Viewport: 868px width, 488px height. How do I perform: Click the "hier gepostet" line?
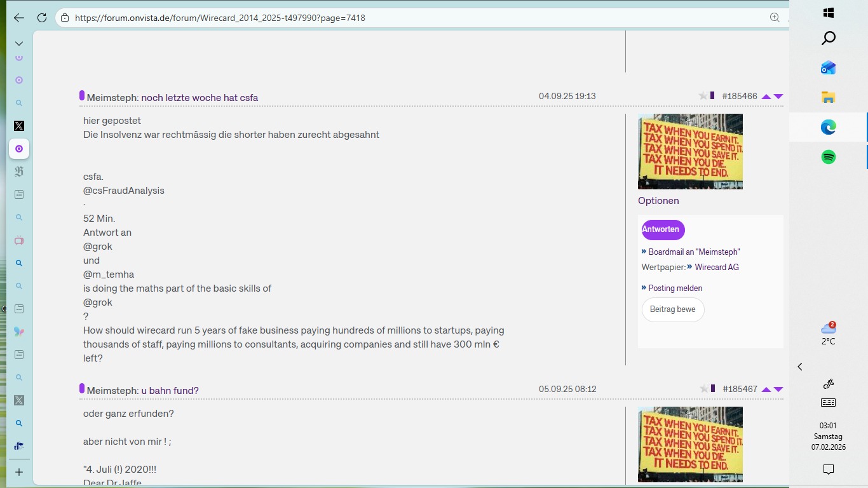click(x=112, y=121)
